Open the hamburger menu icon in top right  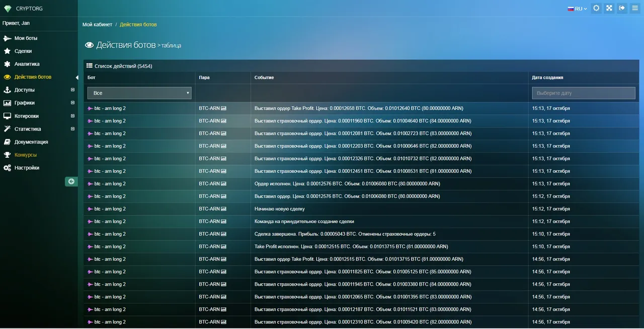pos(635,8)
